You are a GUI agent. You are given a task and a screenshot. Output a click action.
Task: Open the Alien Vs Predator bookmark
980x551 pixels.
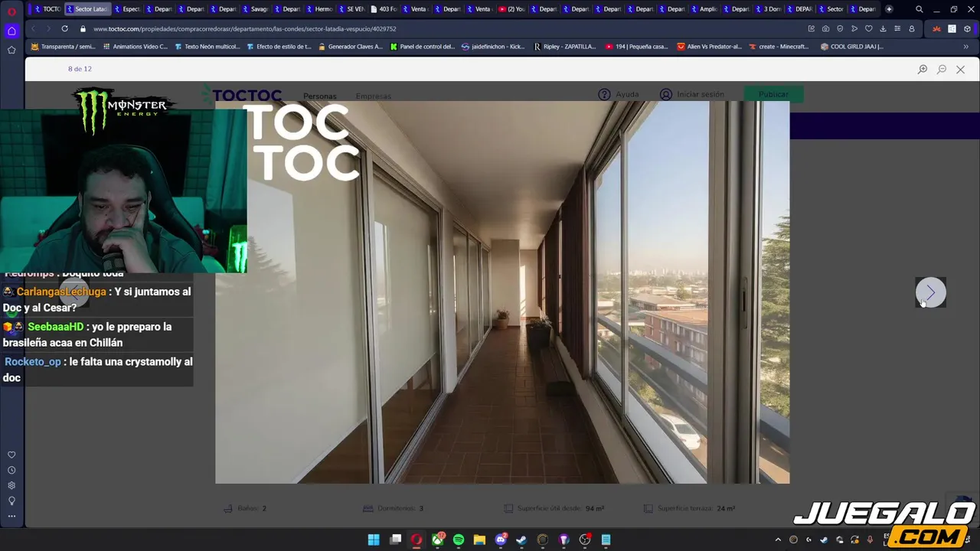pyautogui.click(x=709, y=47)
